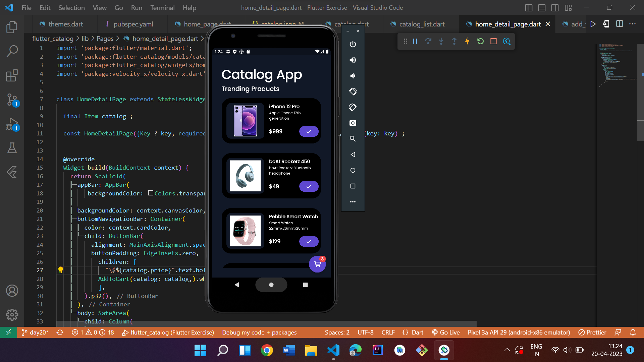
Task: Toggle the add-to-cart check for boAt Rockerz 450
Action: pos(309,186)
